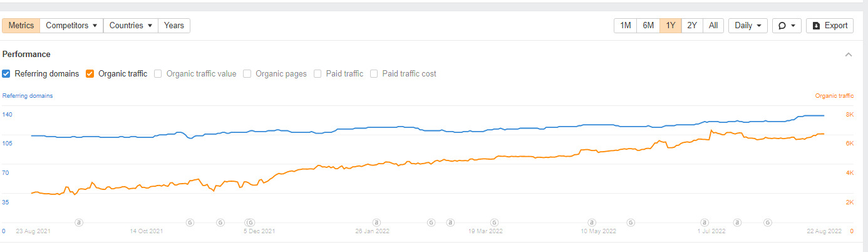This screenshot has height=252, width=868.
Task: Open the Daily interval dropdown
Action: 748,26
